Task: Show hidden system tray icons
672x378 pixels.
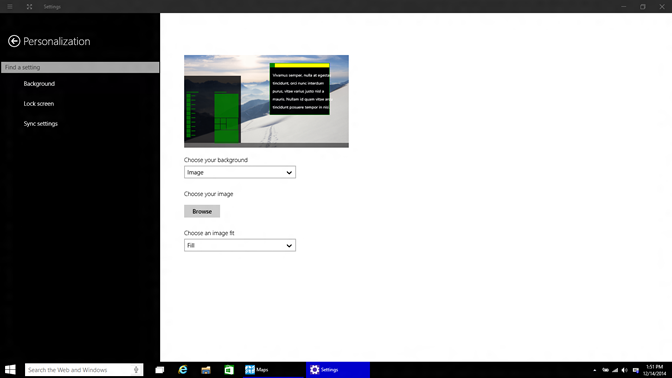Action: [x=594, y=370]
